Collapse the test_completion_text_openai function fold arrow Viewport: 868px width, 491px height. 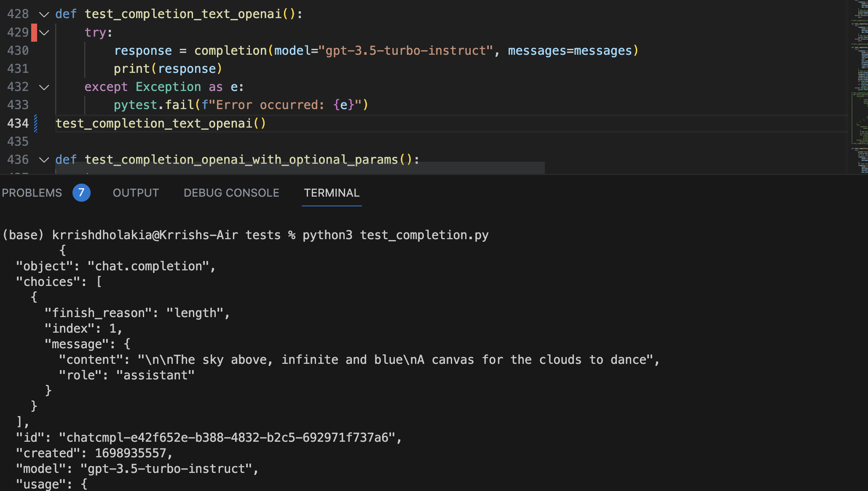(x=44, y=14)
